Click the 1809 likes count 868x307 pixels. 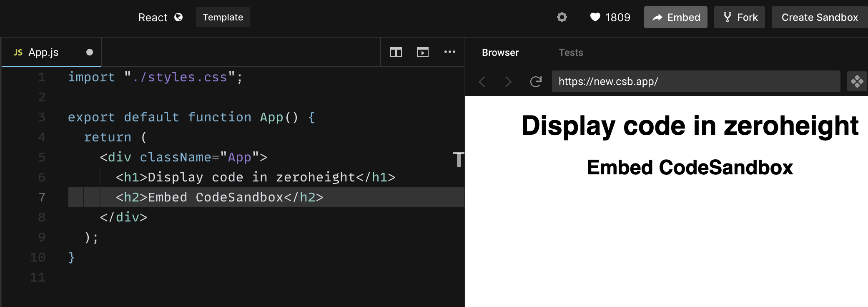click(618, 18)
